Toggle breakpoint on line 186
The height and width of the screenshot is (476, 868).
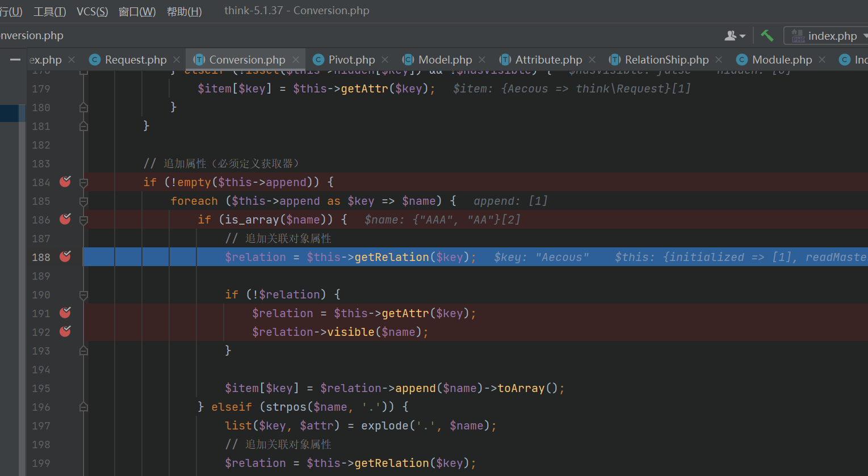click(65, 219)
